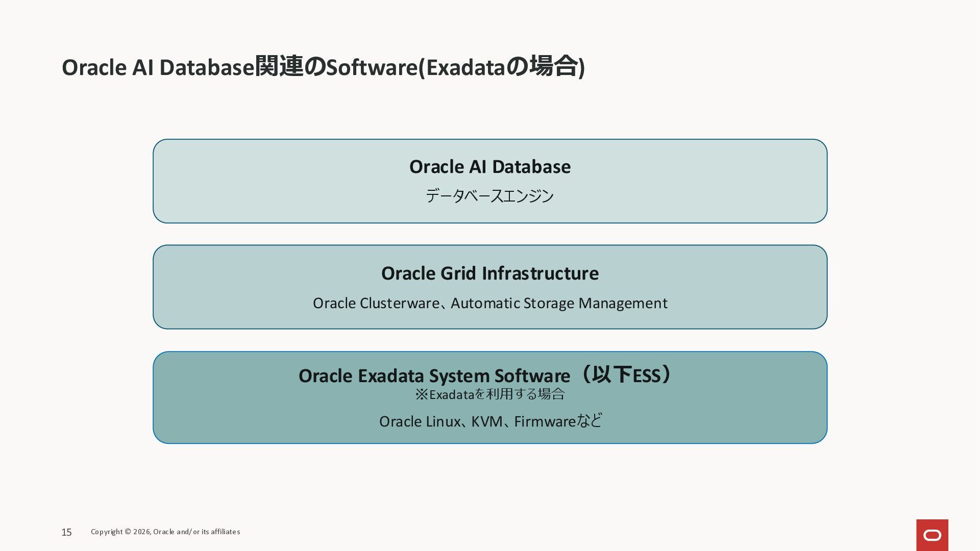
Task: Click Oracle AI Database in slide title
Action: (x=158, y=67)
